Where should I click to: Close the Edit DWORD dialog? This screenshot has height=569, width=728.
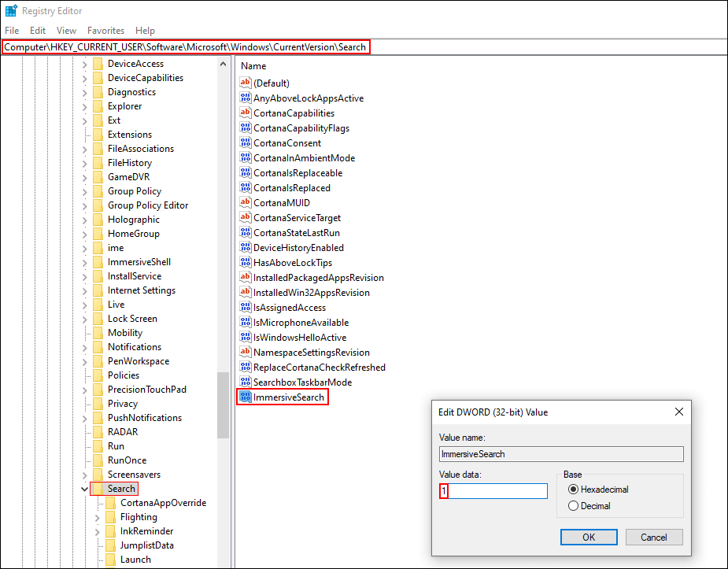tap(678, 412)
